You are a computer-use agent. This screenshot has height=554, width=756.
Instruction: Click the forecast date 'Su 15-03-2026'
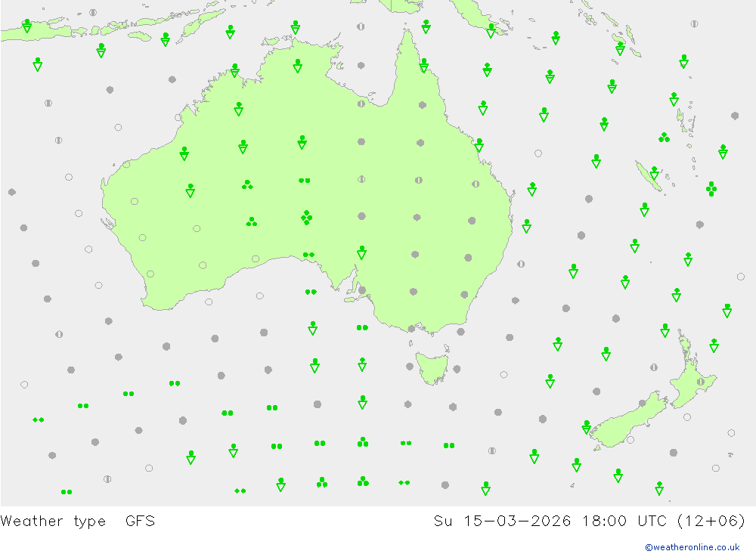[502, 522]
